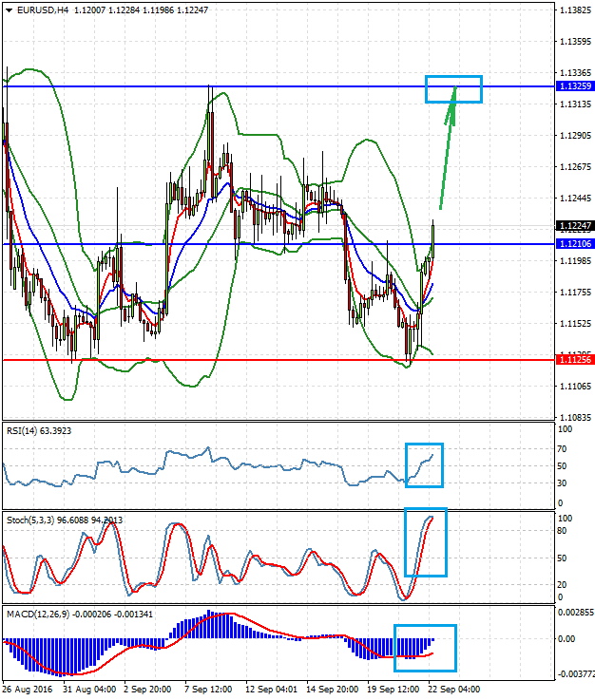Image resolution: width=595 pixels, height=700 pixels.
Task: Click the black 1.12247 current price label
Action: (x=573, y=226)
